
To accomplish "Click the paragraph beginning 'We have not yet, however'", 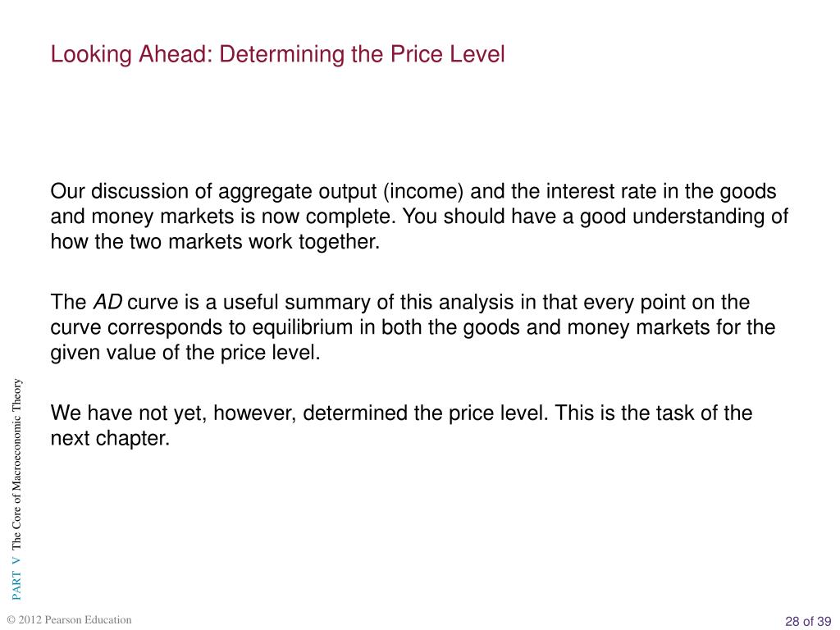I will click(401, 426).
